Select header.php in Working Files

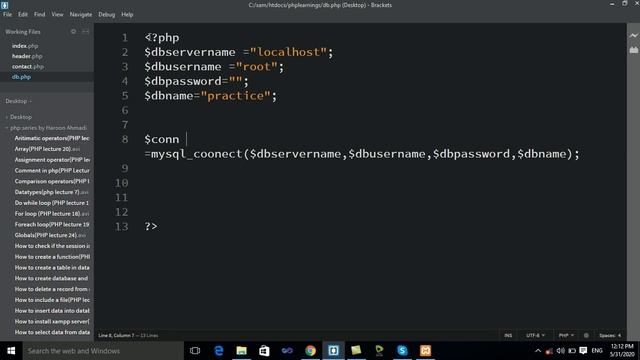pos(27,56)
